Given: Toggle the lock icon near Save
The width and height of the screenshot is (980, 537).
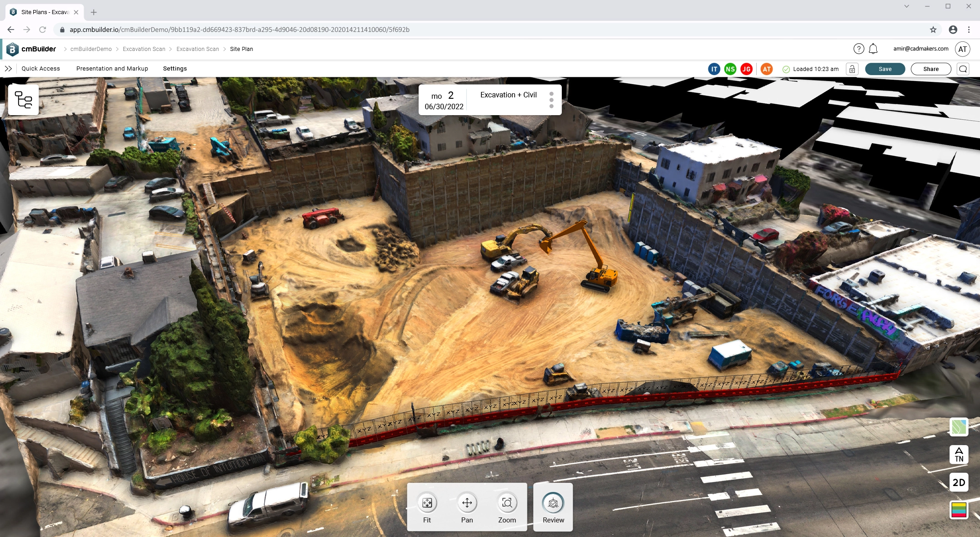Looking at the screenshot, I should (852, 69).
